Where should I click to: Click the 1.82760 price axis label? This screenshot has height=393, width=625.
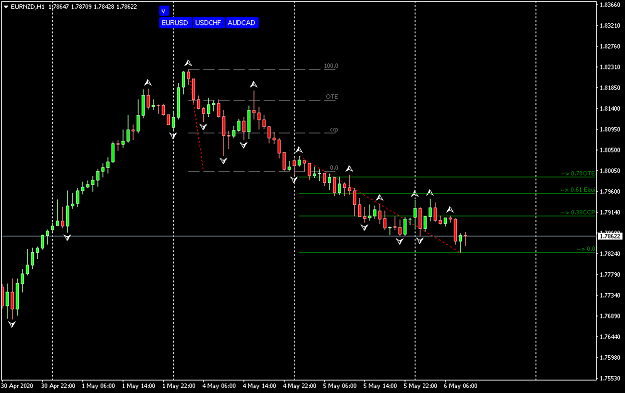[610, 46]
